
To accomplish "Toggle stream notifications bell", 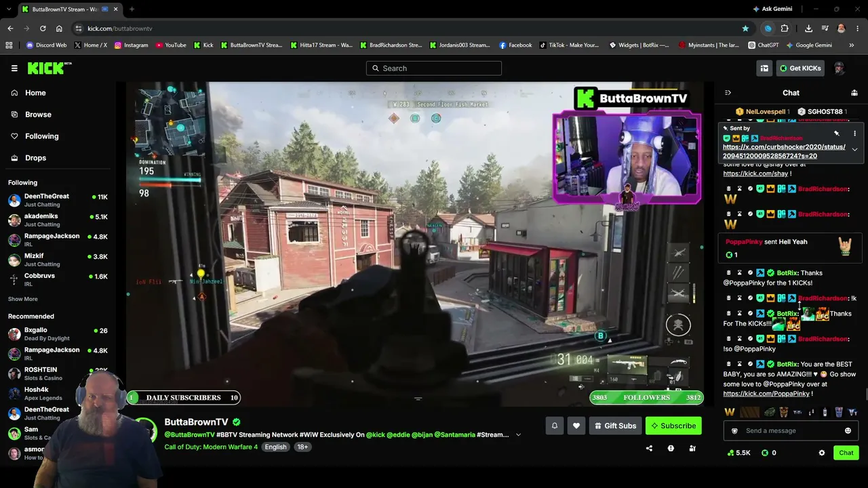I will tap(554, 426).
